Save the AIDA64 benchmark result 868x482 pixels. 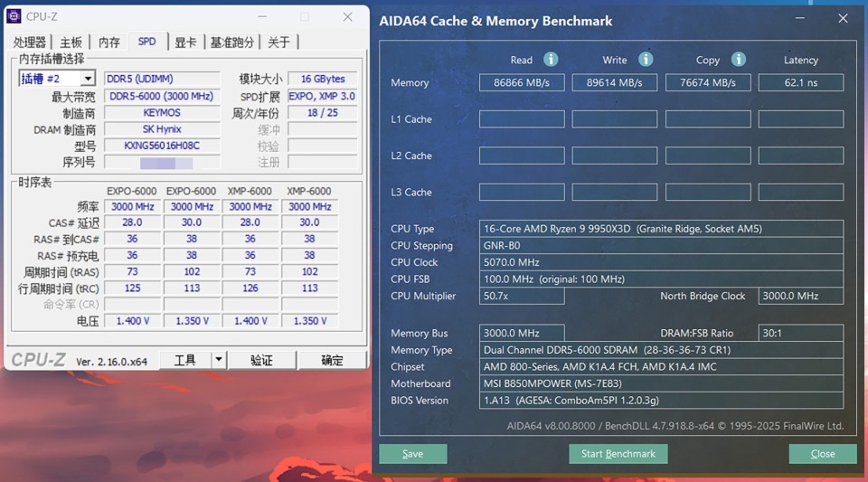(413, 454)
